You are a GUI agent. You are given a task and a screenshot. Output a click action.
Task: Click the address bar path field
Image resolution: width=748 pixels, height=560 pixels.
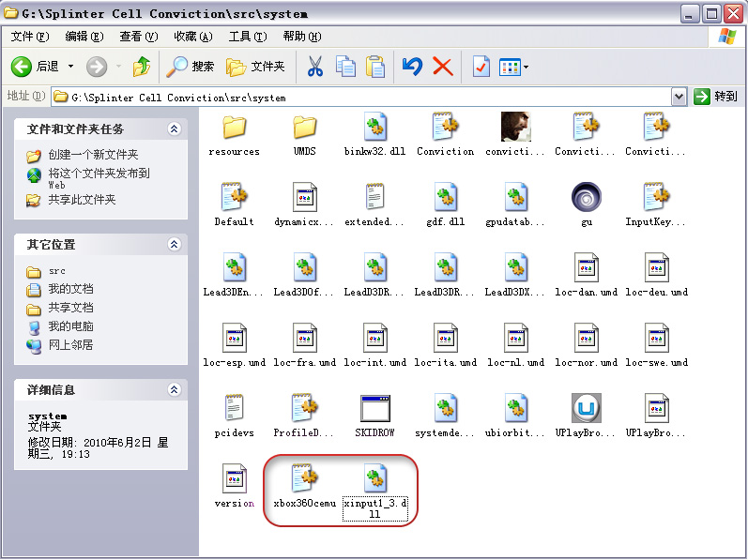(366, 97)
